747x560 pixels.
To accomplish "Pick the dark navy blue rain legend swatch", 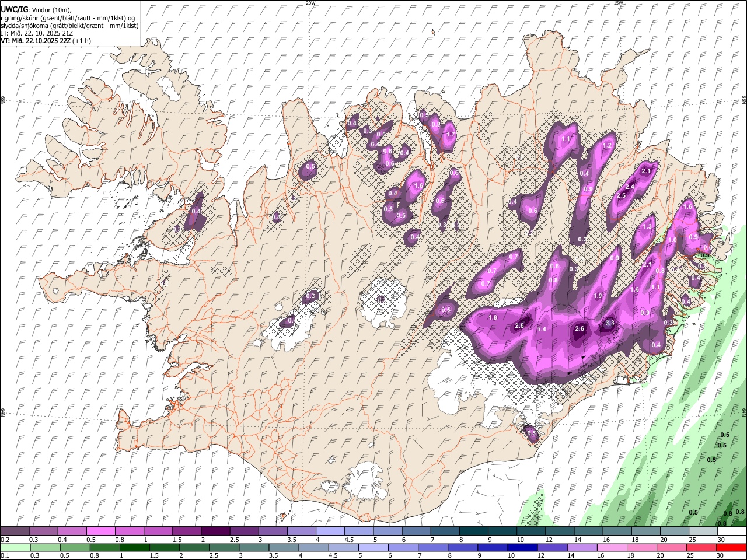I will pyautogui.click(x=522, y=548).
